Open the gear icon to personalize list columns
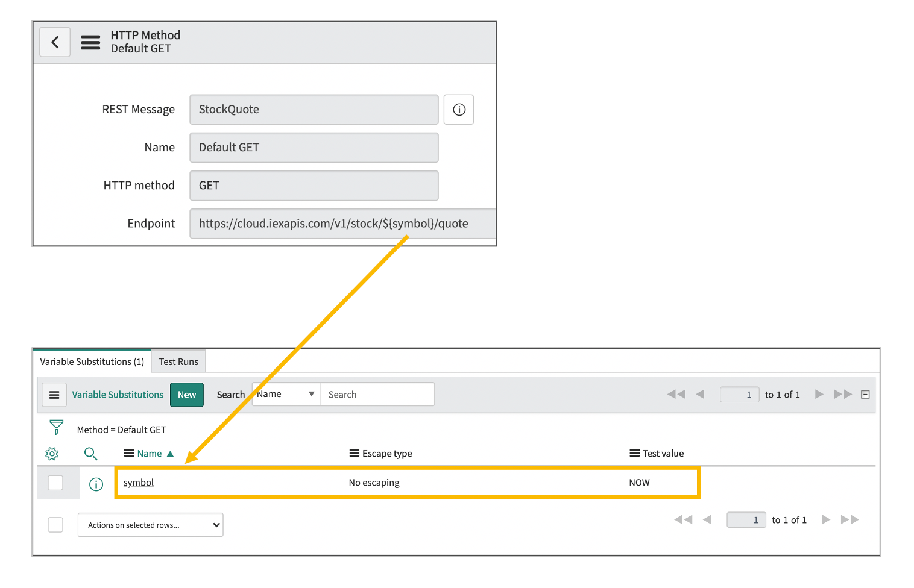The width and height of the screenshot is (914, 588). (x=52, y=453)
